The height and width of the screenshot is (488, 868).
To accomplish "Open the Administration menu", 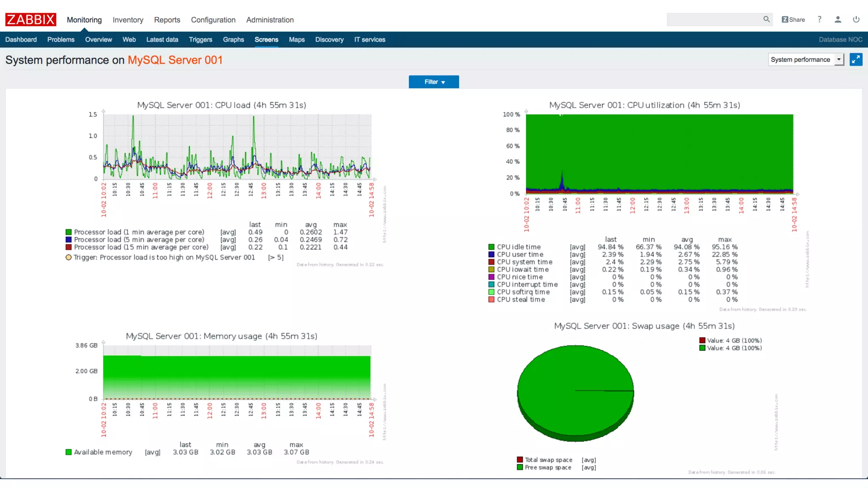I will tap(270, 20).
